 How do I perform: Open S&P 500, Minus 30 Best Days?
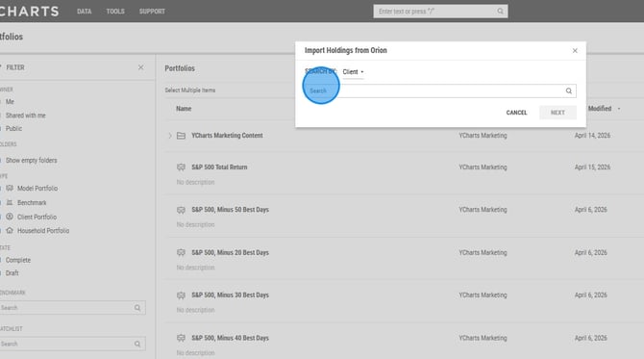230,295
